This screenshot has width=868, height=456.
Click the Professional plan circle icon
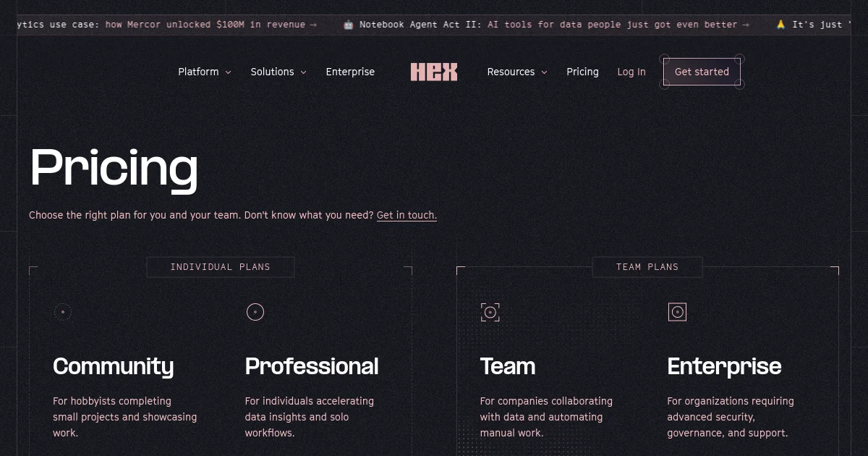255,312
